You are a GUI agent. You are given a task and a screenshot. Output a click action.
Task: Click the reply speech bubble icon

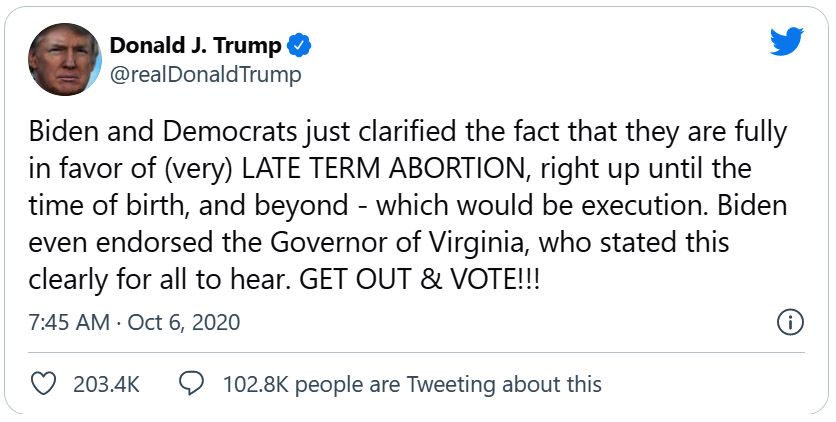click(x=190, y=383)
